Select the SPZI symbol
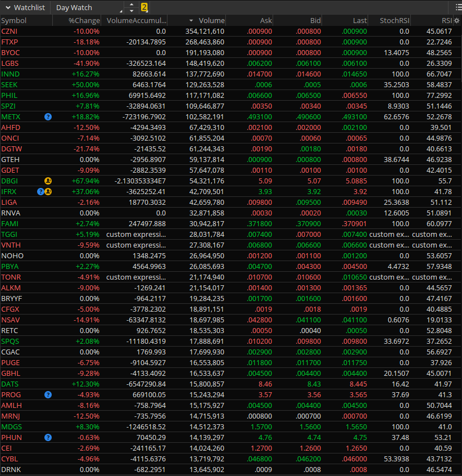462x476 pixels. (8, 106)
